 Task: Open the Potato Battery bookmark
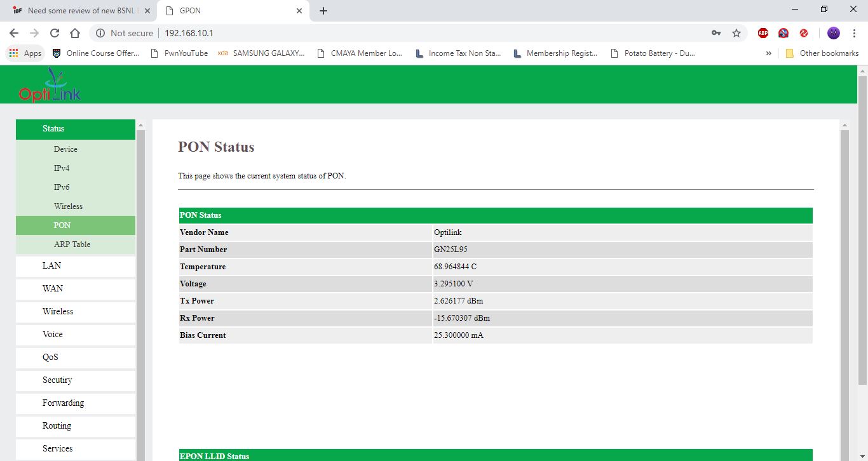tap(653, 53)
